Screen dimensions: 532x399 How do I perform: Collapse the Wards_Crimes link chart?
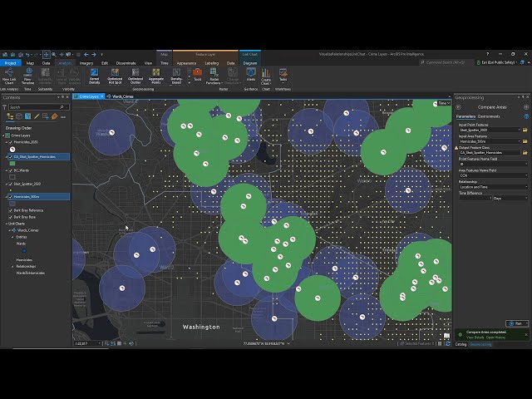[x=9, y=230]
